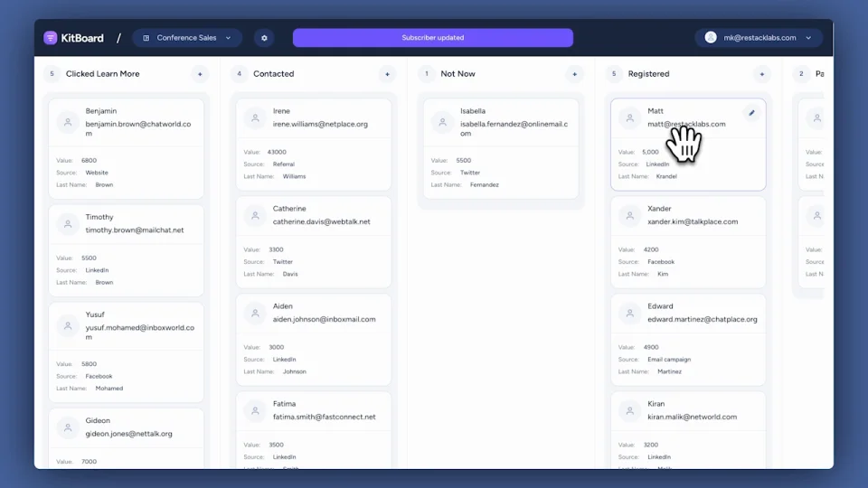The height and width of the screenshot is (488, 868).
Task: Click Xander's profile avatar icon
Action: pyautogui.click(x=629, y=215)
